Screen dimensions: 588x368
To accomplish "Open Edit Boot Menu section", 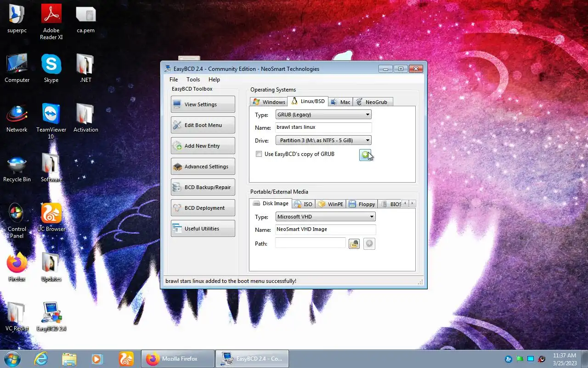I will coord(203,125).
